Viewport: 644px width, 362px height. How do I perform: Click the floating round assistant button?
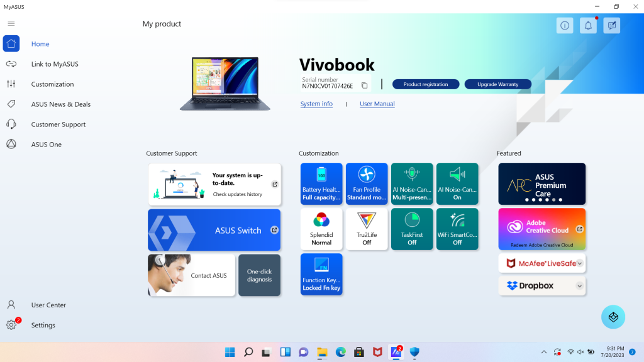tap(613, 317)
